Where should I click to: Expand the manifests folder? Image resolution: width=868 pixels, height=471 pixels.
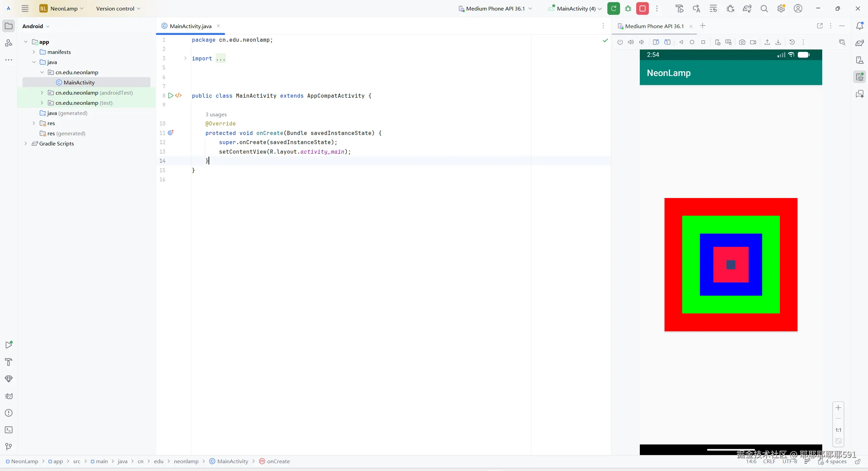click(34, 52)
